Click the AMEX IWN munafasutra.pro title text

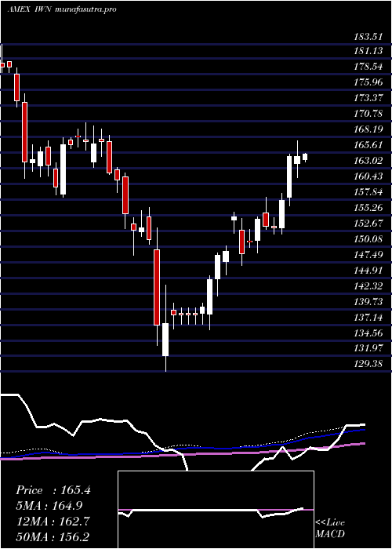tap(62, 9)
